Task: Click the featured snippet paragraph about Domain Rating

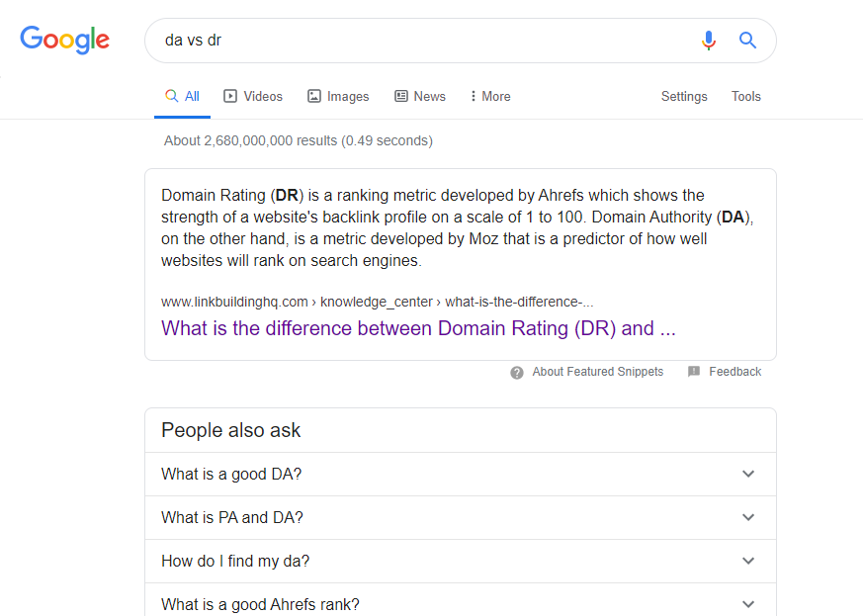Action: pyautogui.click(x=457, y=227)
